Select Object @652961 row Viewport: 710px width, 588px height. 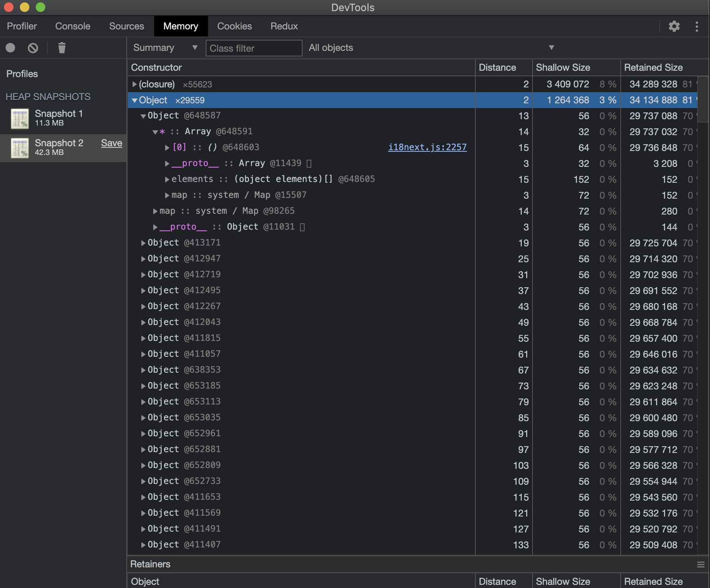413,433
